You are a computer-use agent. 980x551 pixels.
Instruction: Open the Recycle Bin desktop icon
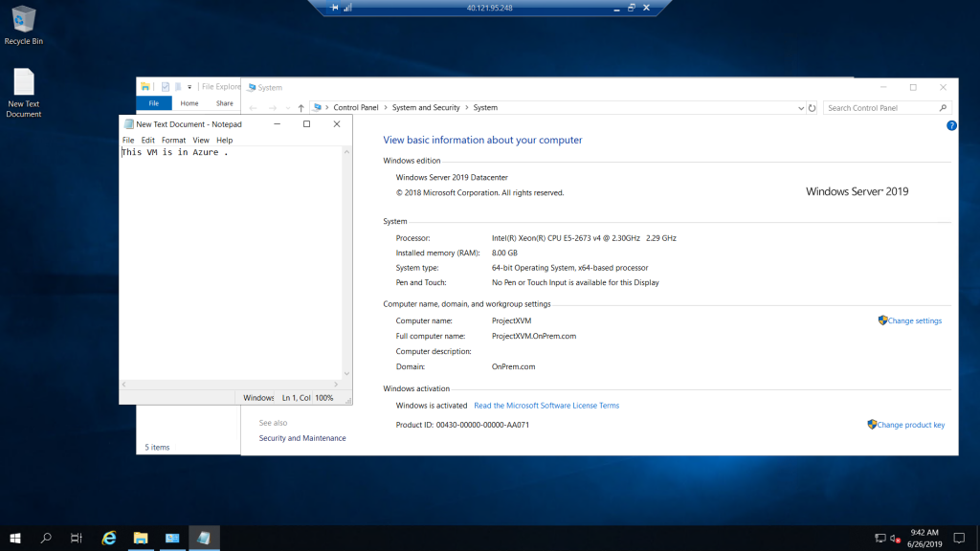point(23,25)
